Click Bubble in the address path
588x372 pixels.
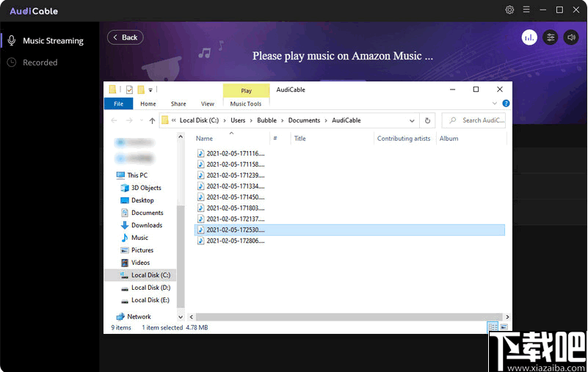(x=266, y=120)
